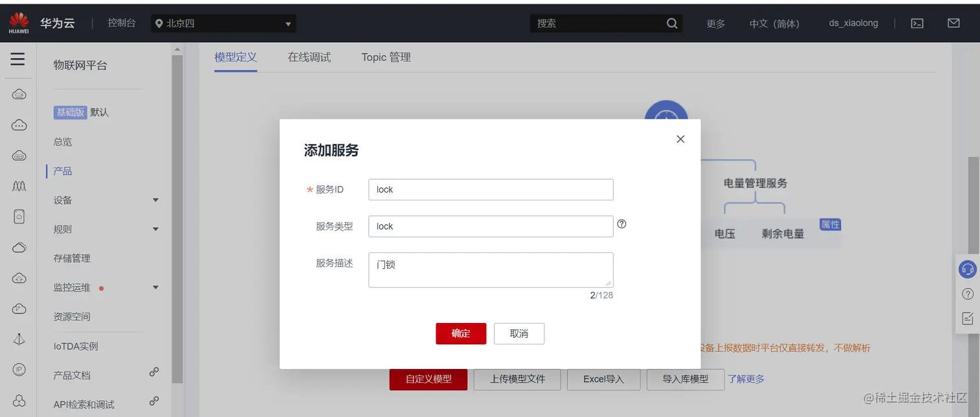Viewport: 980px width, 417px height.
Task: Click the 物联网平台 sidebar title
Action: 80,65
